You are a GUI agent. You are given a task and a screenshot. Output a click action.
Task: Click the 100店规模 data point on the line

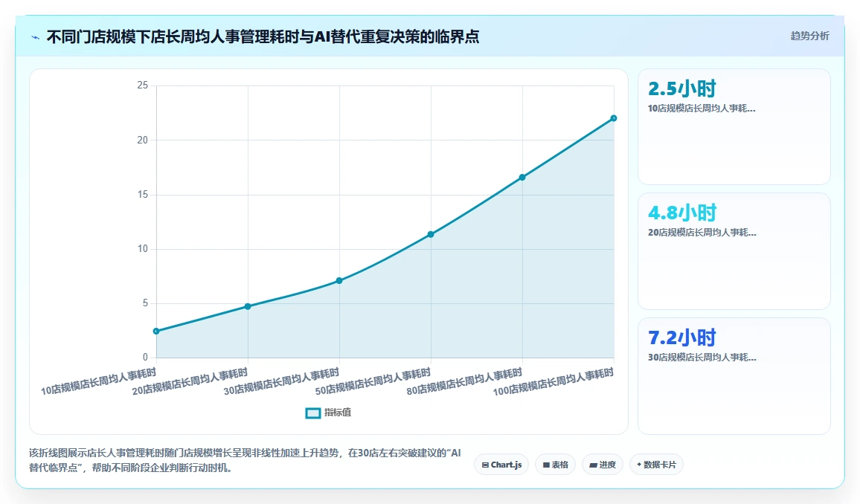[614, 118]
